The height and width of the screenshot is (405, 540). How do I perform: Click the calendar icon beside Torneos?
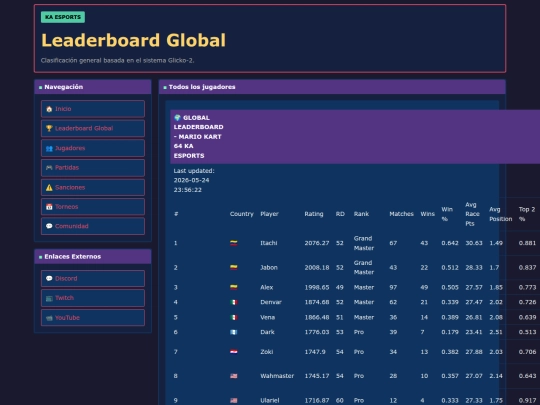(x=49, y=207)
